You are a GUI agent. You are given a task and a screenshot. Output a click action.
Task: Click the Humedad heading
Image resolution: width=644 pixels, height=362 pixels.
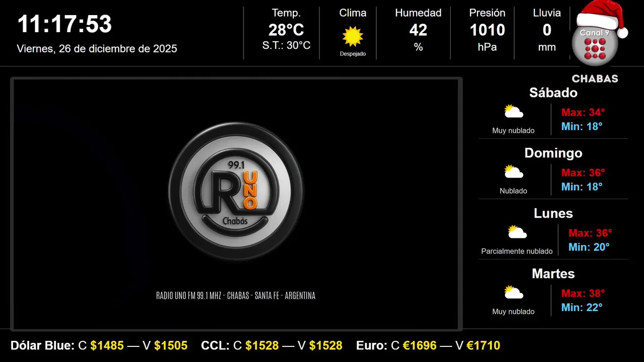pyautogui.click(x=418, y=13)
